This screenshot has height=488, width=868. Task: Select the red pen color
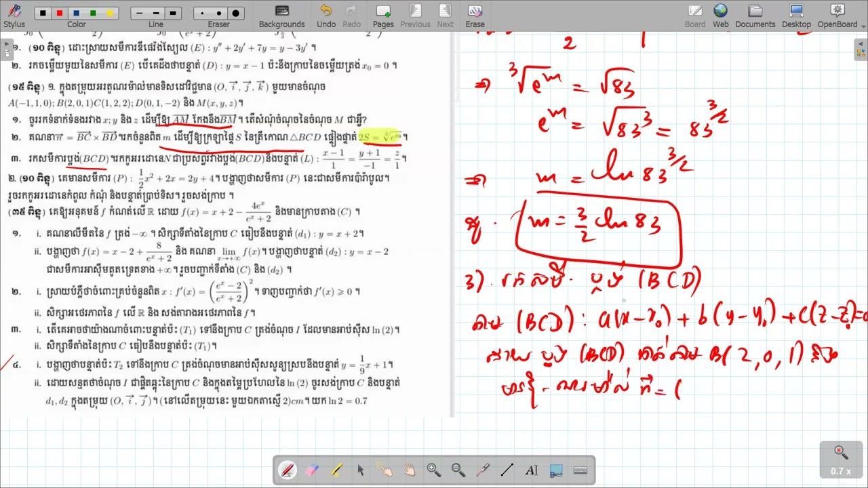pyautogui.click(x=60, y=14)
